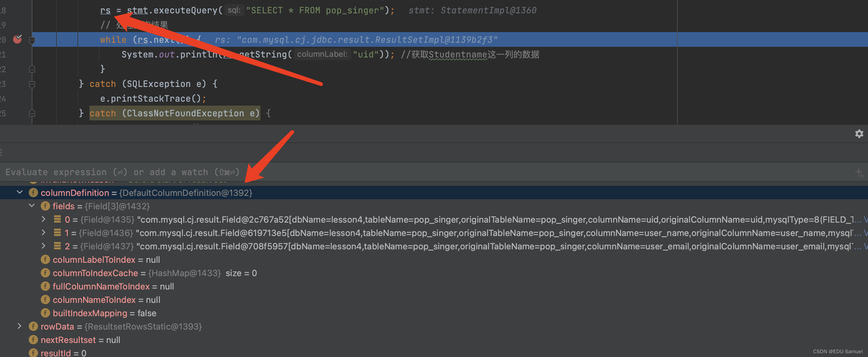Click array element icon of index 0
The height and width of the screenshot is (357, 868).
[58, 219]
